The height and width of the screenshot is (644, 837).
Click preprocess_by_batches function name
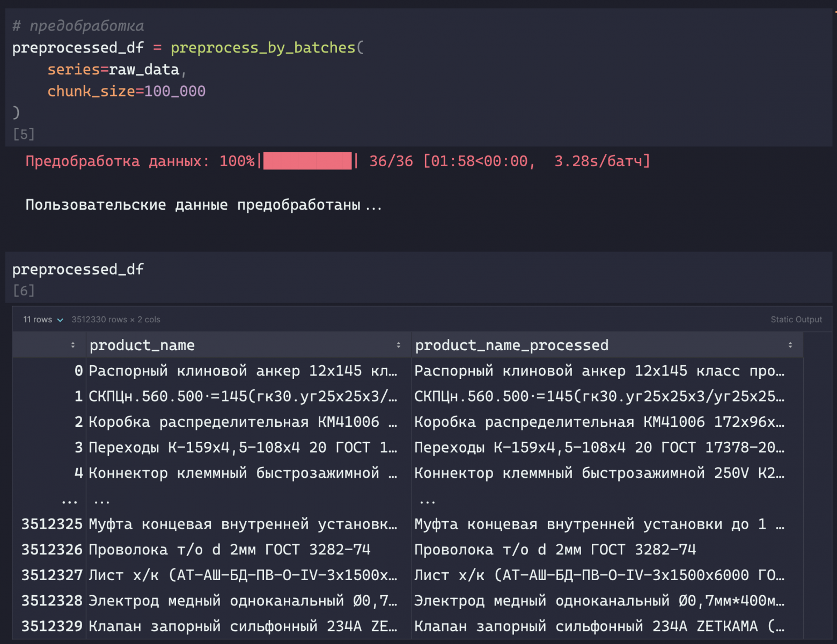(263, 48)
